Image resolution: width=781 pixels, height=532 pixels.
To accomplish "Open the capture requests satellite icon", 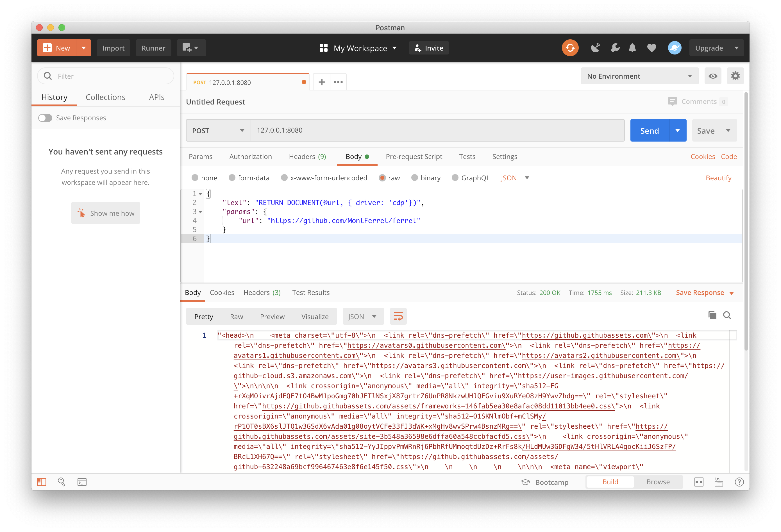I will [595, 48].
